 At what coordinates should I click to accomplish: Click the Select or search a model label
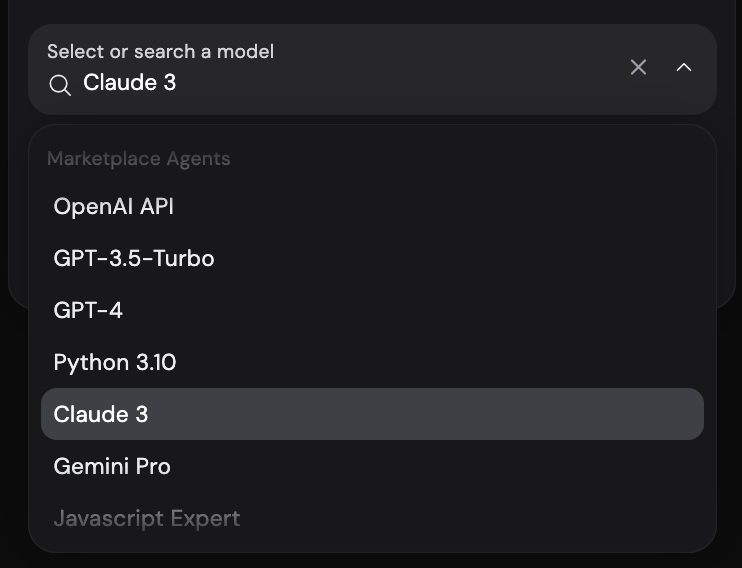[160, 52]
